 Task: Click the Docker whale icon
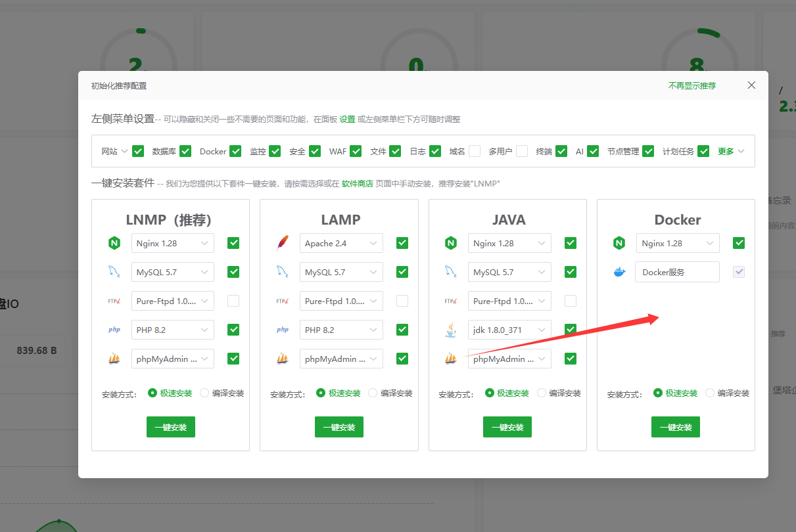pos(619,272)
